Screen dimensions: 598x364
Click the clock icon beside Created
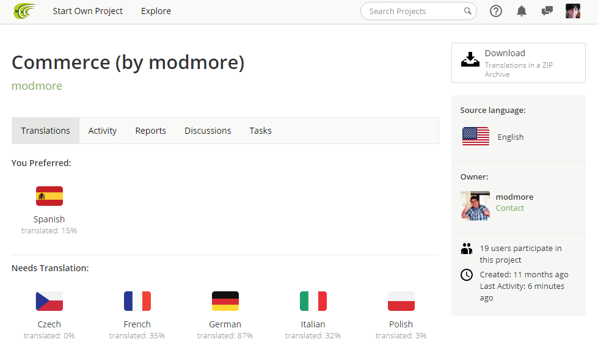tap(467, 275)
